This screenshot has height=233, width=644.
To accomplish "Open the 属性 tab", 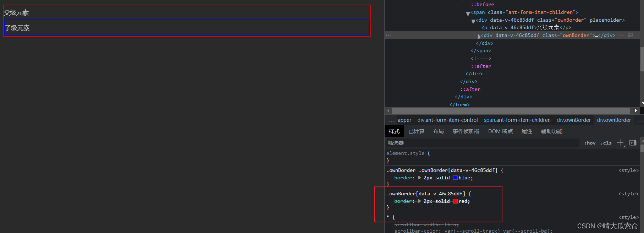I will click(x=527, y=131).
